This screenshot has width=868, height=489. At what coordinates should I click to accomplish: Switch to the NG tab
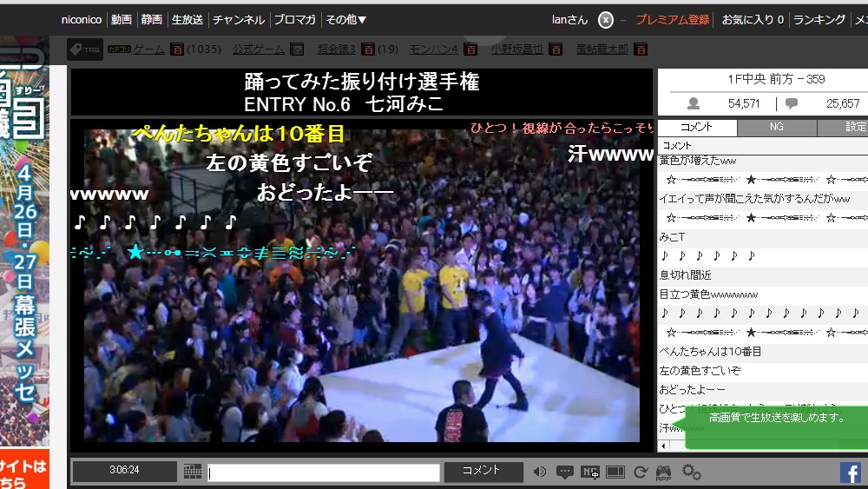[x=777, y=128]
